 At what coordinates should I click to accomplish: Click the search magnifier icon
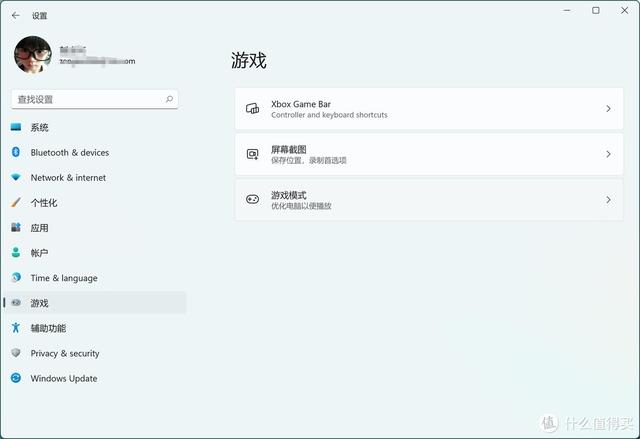click(x=169, y=99)
